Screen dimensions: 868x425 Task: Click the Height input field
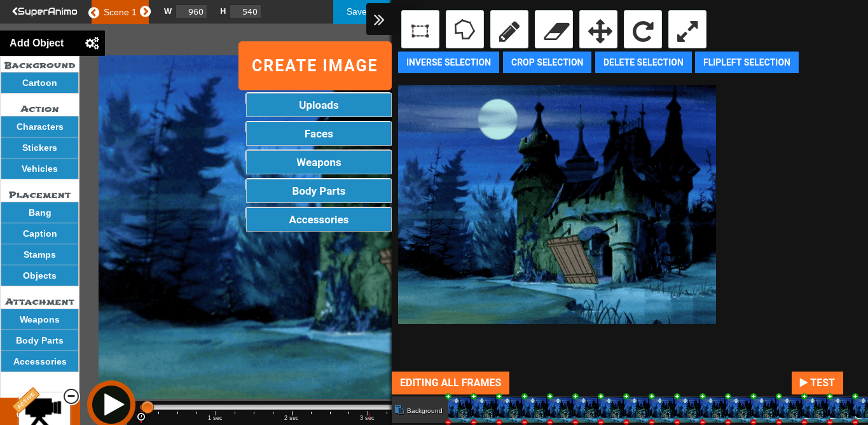[x=245, y=11]
